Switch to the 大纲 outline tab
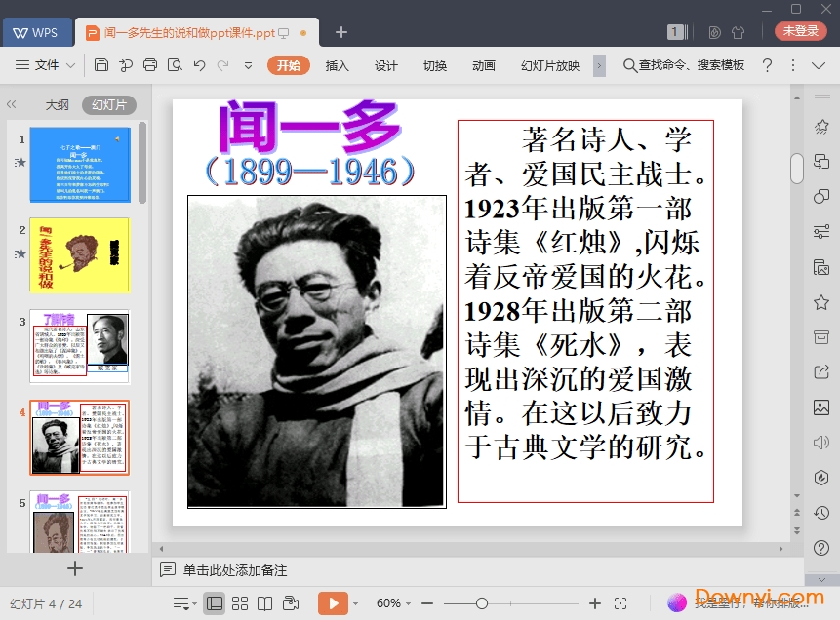 pos(57,105)
